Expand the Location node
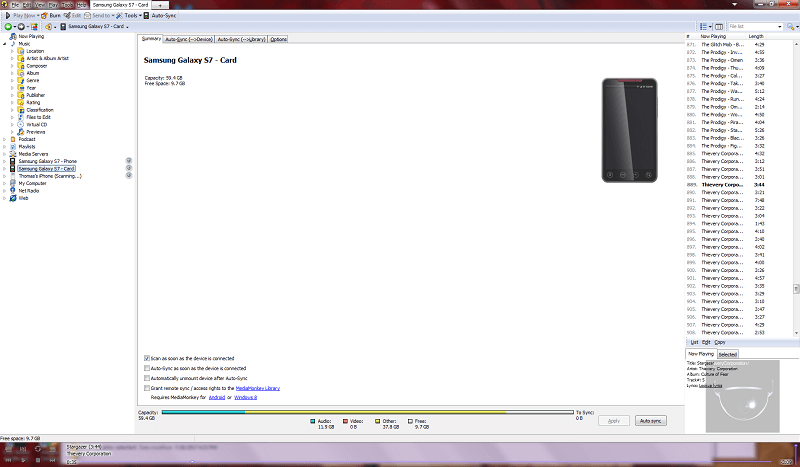Image resolution: width=800 pixels, height=467 pixels. 13,51
